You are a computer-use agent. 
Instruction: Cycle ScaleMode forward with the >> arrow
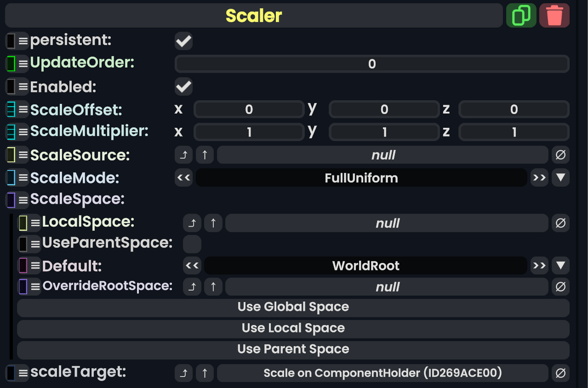539,178
